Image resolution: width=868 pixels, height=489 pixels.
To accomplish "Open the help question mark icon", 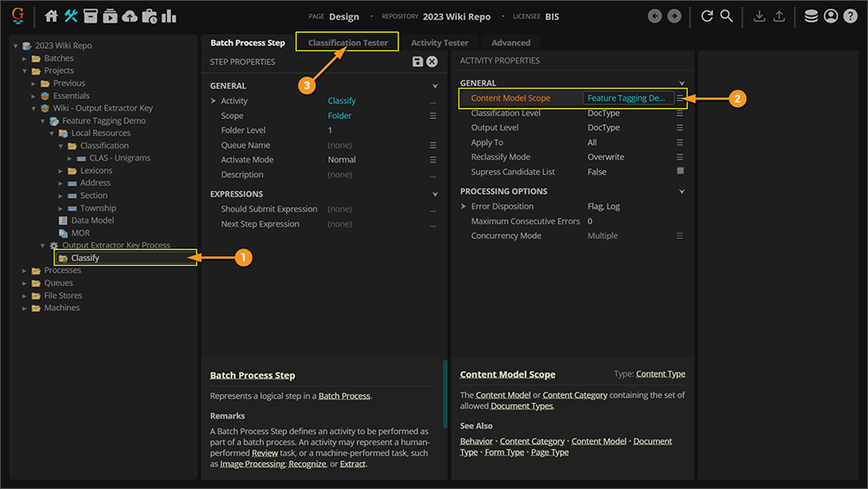I will click(850, 17).
